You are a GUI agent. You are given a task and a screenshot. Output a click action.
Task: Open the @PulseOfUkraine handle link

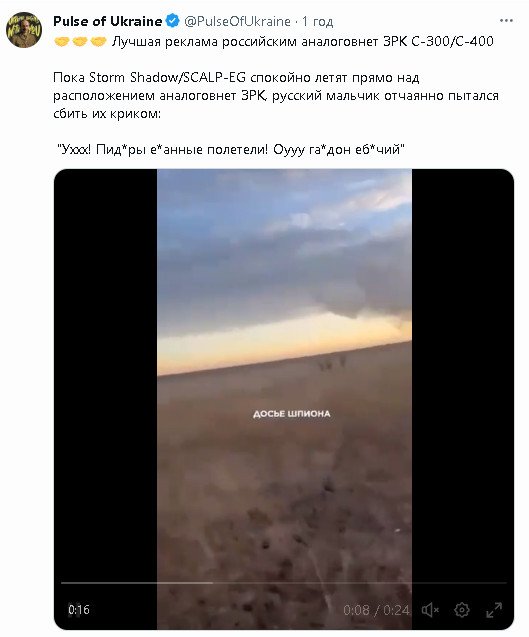[x=237, y=21]
